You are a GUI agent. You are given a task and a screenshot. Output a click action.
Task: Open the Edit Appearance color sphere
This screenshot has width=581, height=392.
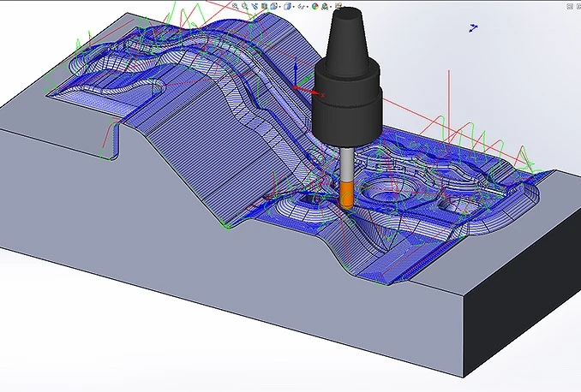click(x=315, y=6)
